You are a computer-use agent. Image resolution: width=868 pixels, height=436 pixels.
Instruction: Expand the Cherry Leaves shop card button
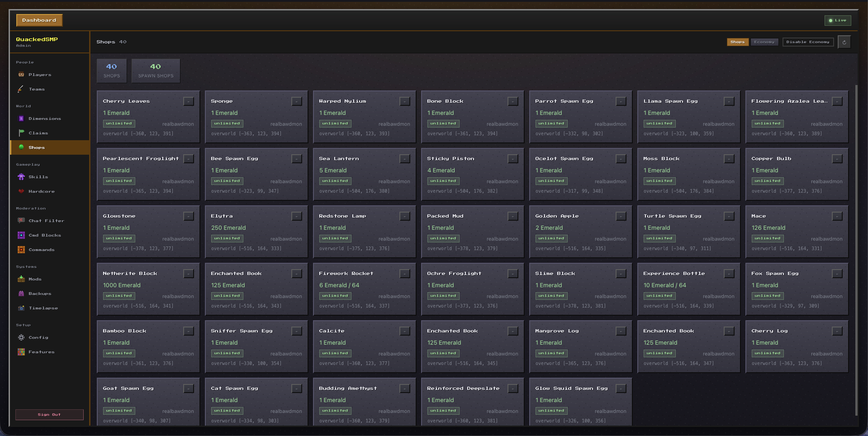189,101
